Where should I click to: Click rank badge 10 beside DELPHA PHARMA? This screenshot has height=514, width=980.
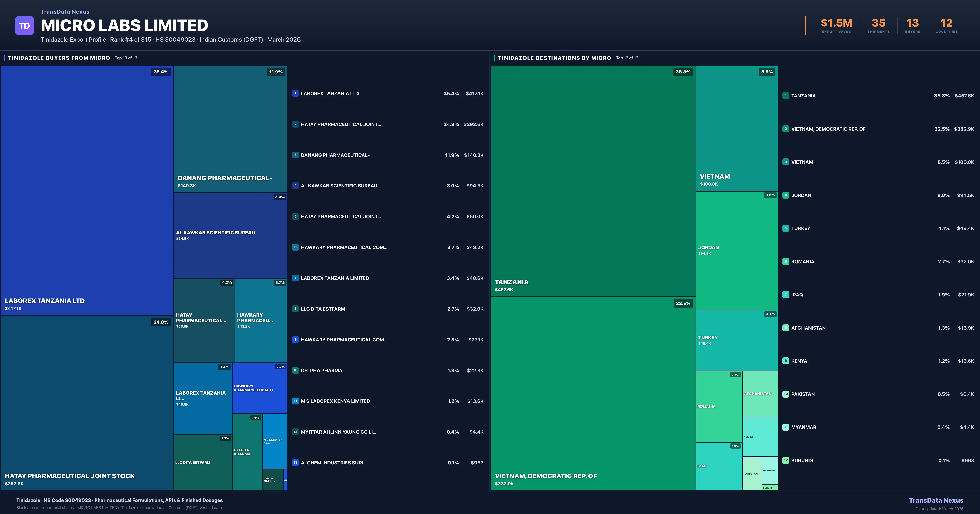click(295, 370)
